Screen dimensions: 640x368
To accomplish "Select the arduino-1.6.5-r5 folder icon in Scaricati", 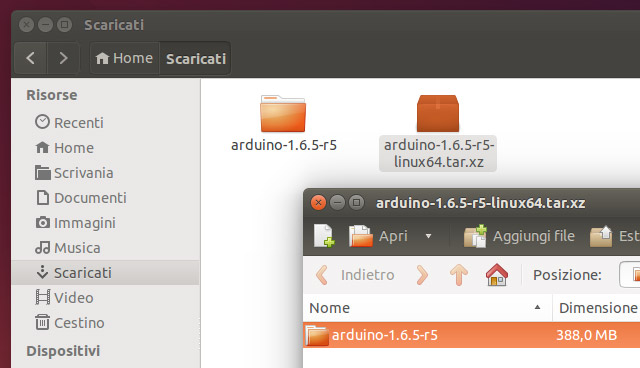I will click(283, 114).
